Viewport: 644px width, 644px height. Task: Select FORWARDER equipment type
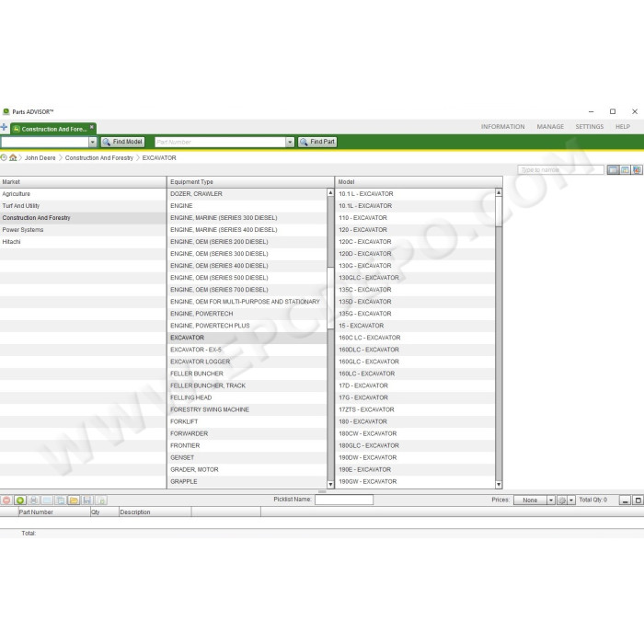point(247,433)
